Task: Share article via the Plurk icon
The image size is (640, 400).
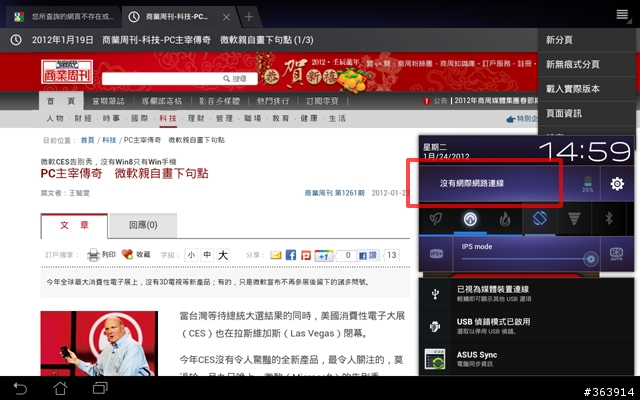Action: 306,255
